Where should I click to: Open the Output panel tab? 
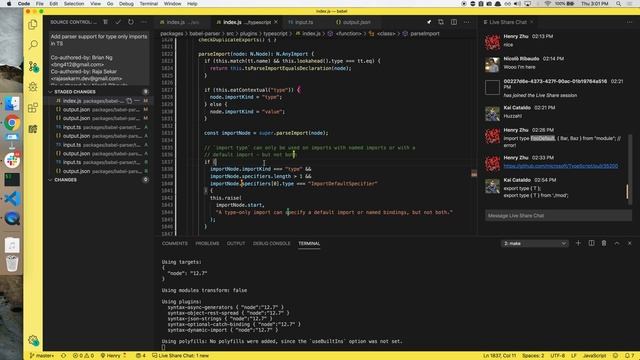coord(236,243)
